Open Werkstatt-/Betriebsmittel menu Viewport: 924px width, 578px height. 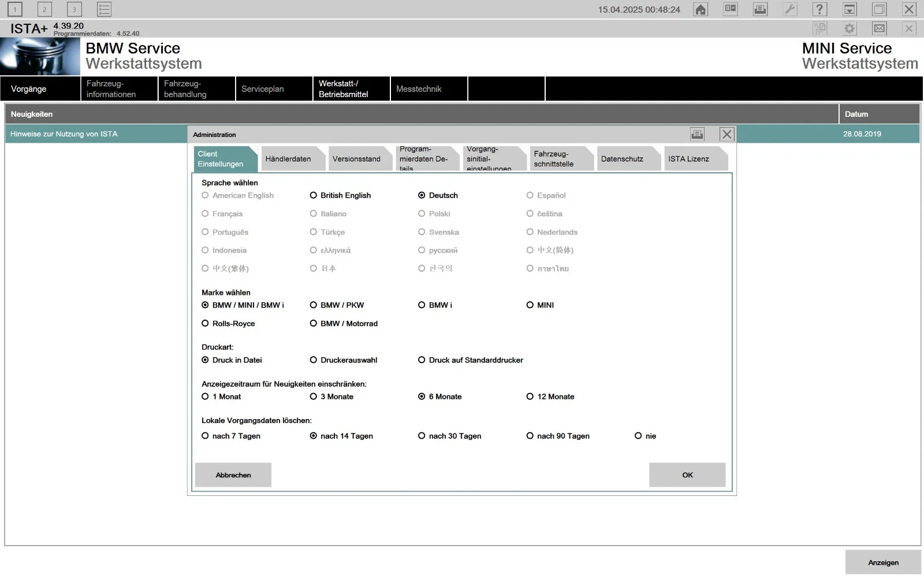pyautogui.click(x=352, y=89)
